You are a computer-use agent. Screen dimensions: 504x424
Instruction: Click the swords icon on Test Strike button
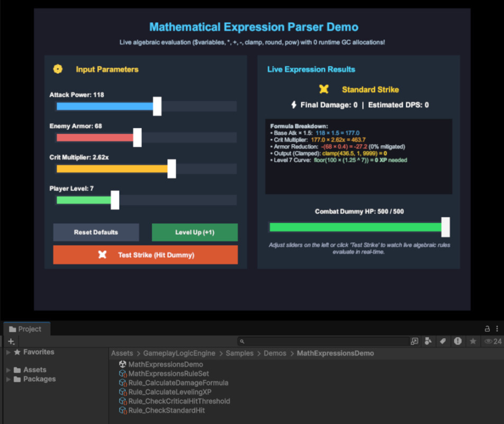(102, 255)
